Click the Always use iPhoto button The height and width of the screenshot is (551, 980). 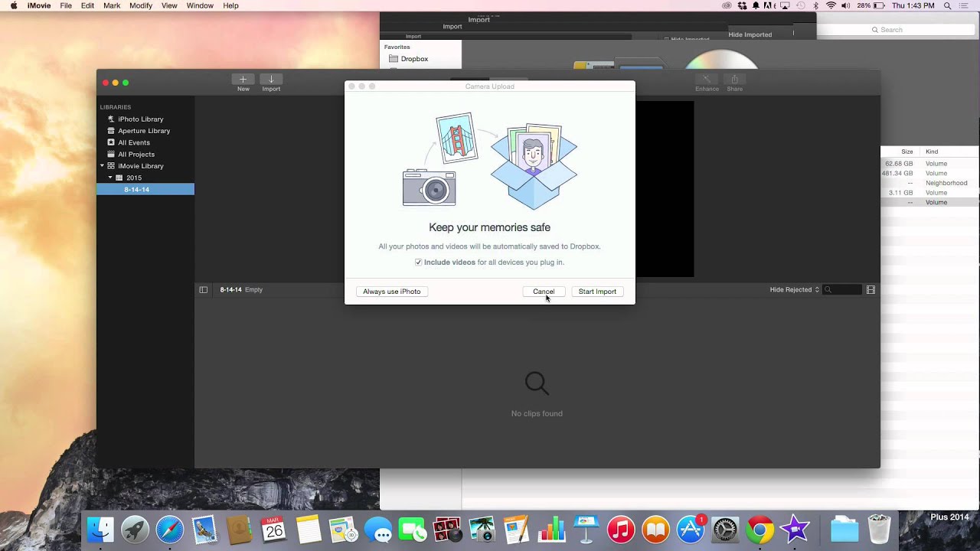coord(392,292)
